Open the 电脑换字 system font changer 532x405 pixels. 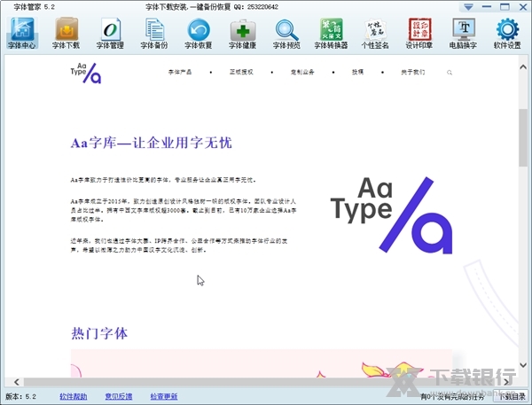click(464, 34)
